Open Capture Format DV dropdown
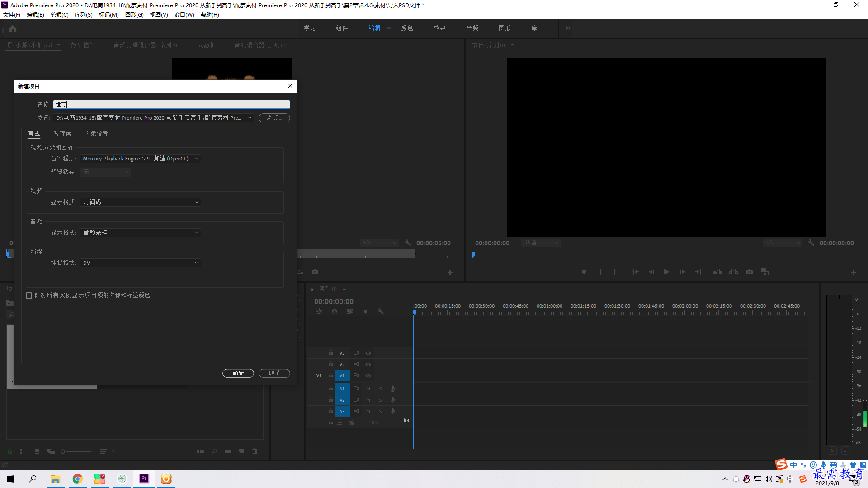The width and height of the screenshot is (868, 488). (140, 263)
